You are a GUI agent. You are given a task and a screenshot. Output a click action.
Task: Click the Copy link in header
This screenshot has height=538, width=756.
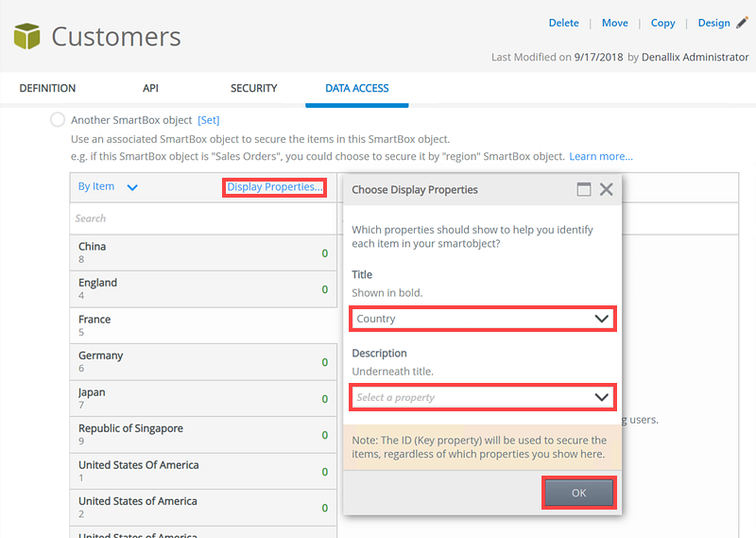tap(662, 23)
